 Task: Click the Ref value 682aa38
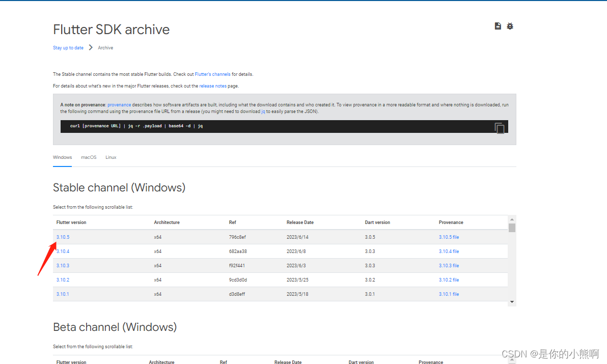click(238, 251)
